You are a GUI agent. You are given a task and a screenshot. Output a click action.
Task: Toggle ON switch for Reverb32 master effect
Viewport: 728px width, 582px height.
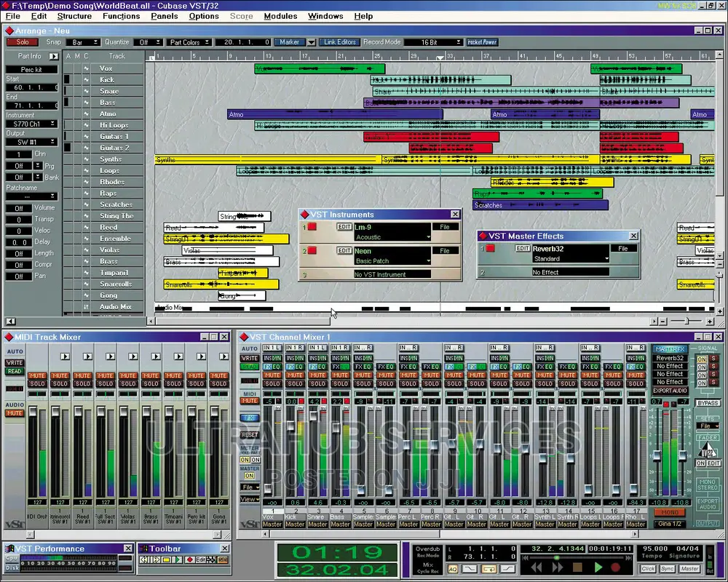[702, 359]
